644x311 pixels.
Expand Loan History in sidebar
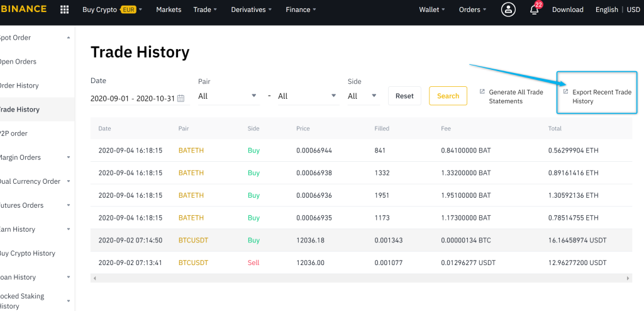[69, 277]
